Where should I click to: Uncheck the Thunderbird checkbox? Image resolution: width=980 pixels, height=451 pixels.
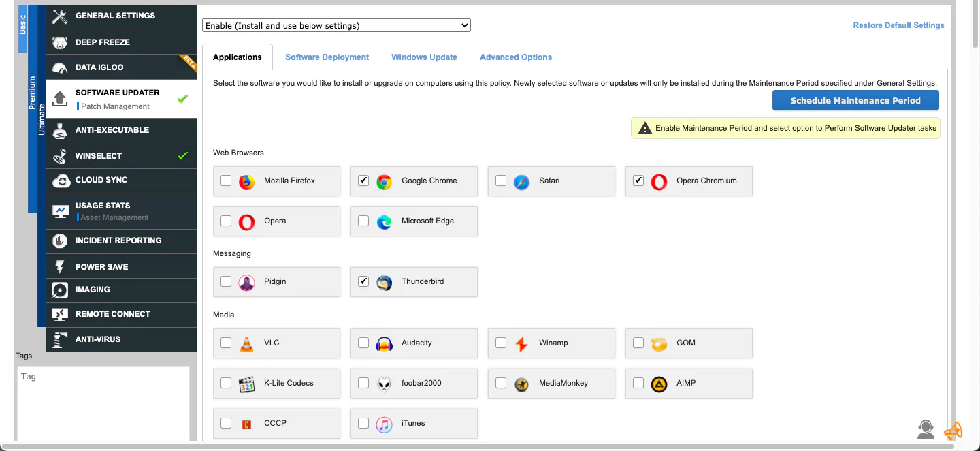pyautogui.click(x=363, y=281)
